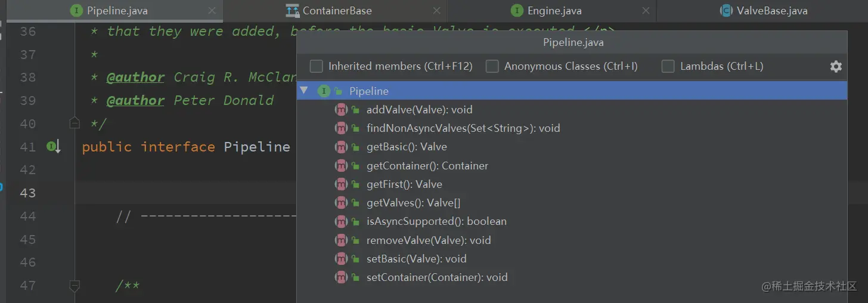Screen dimensions: 868x303
Task: Select removeValve(Valve): void method
Action: pyautogui.click(x=429, y=240)
